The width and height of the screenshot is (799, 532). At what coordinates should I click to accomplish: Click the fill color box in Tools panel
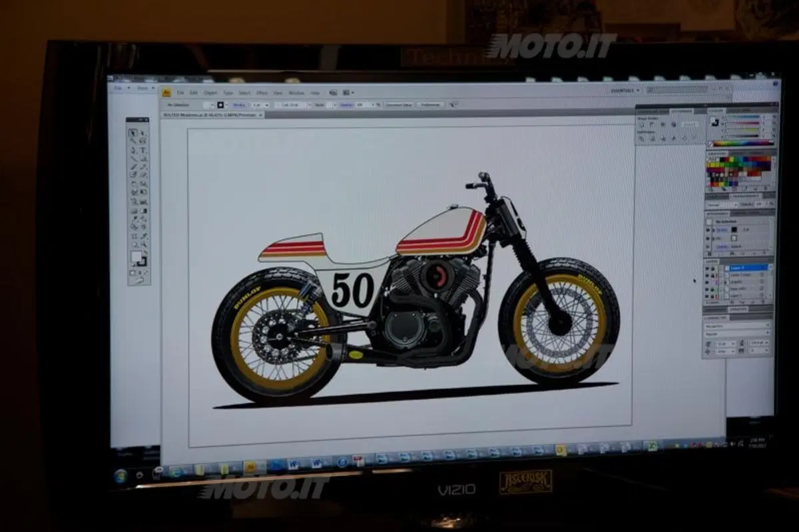pyautogui.click(x=136, y=255)
